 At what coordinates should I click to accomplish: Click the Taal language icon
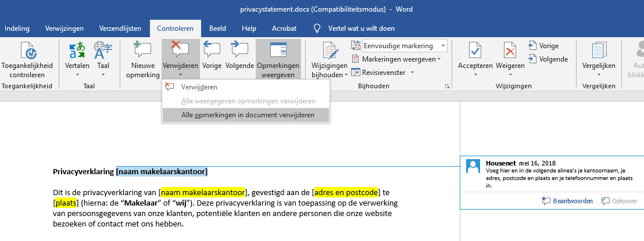point(103,51)
